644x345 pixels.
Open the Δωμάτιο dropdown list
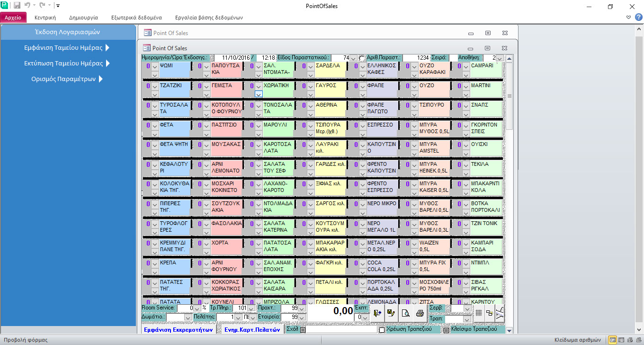pyautogui.click(x=188, y=317)
